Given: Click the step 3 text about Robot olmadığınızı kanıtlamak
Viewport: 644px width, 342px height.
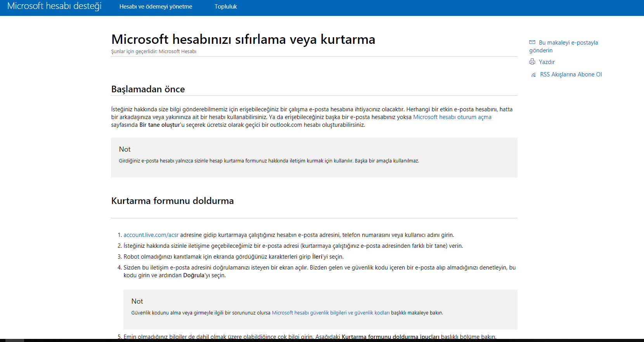Looking at the screenshot, I should [234, 257].
